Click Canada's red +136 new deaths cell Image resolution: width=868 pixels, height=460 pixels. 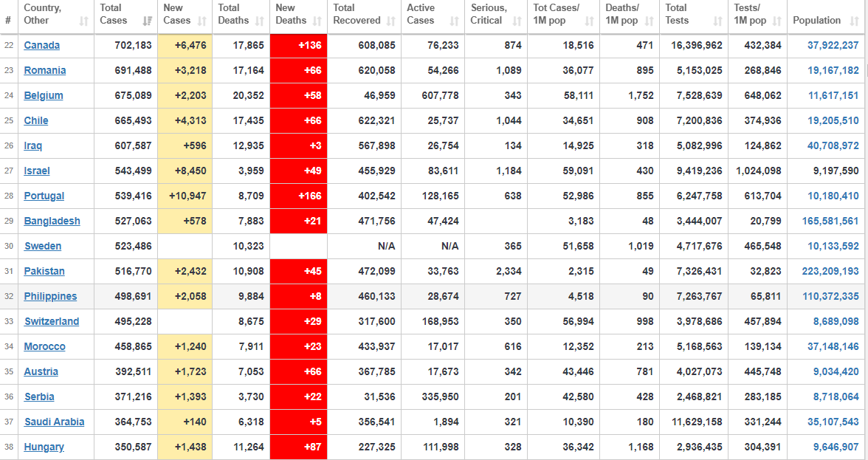[298, 45]
